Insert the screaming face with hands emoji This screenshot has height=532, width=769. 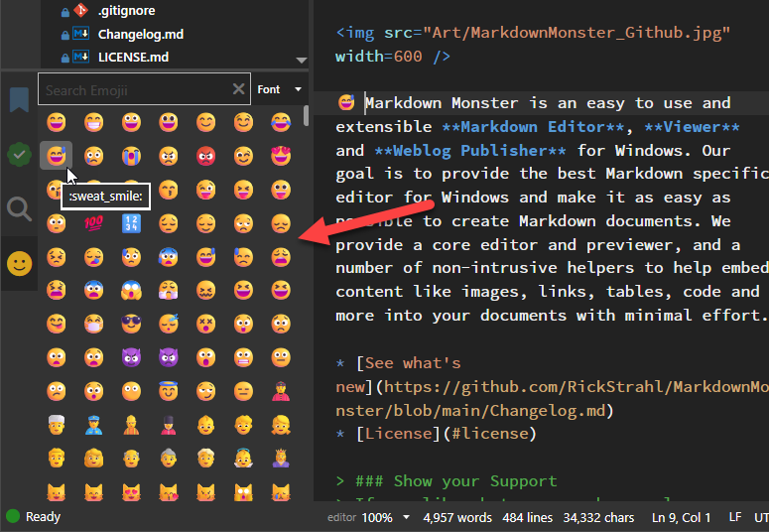pyautogui.click(x=131, y=290)
